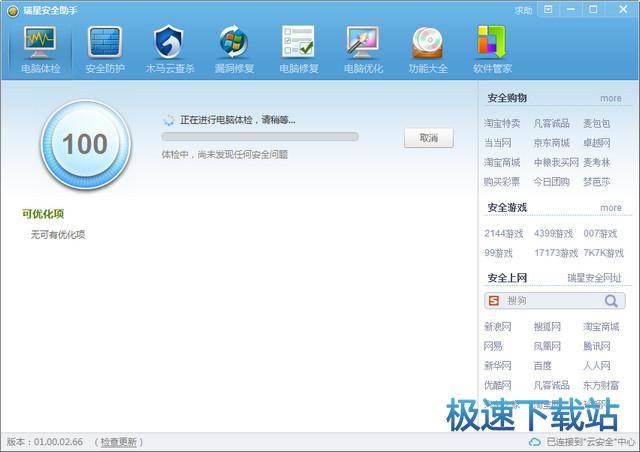Open the 17173游戏 link

(x=556, y=253)
